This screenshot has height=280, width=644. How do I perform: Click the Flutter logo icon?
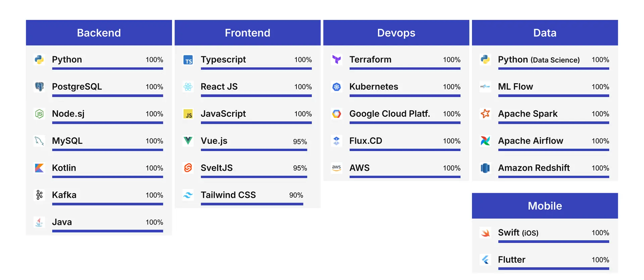point(485,259)
